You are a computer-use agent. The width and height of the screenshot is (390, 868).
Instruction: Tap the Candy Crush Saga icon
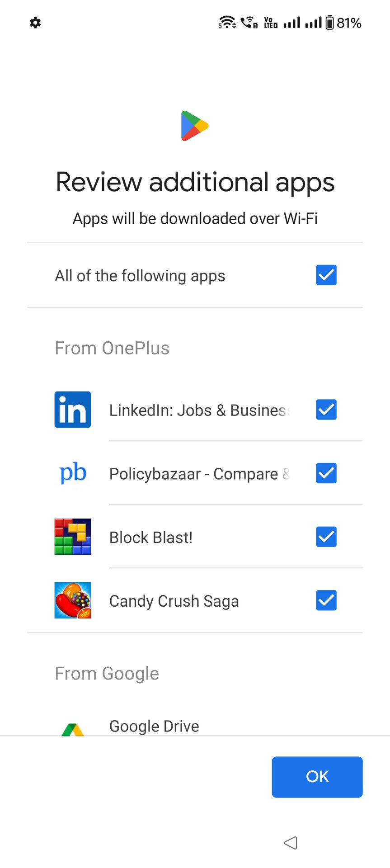click(73, 600)
